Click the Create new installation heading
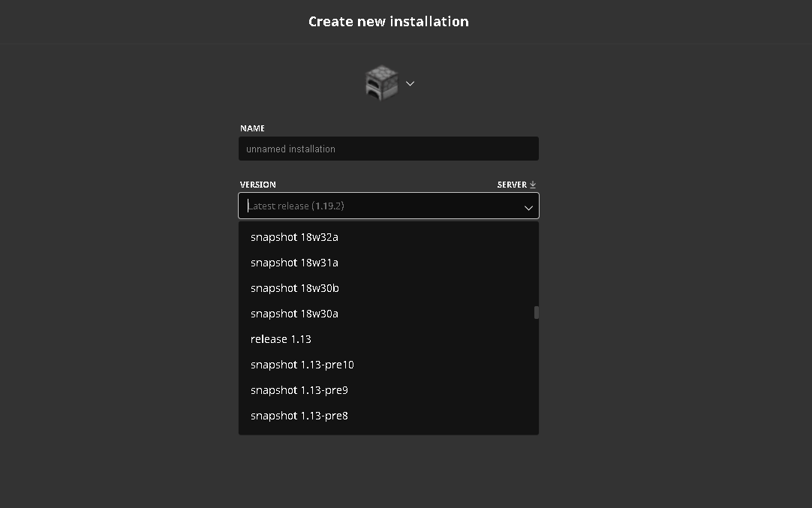Image resolution: width=812 pixels, height=508 pixels. [388, 22]
